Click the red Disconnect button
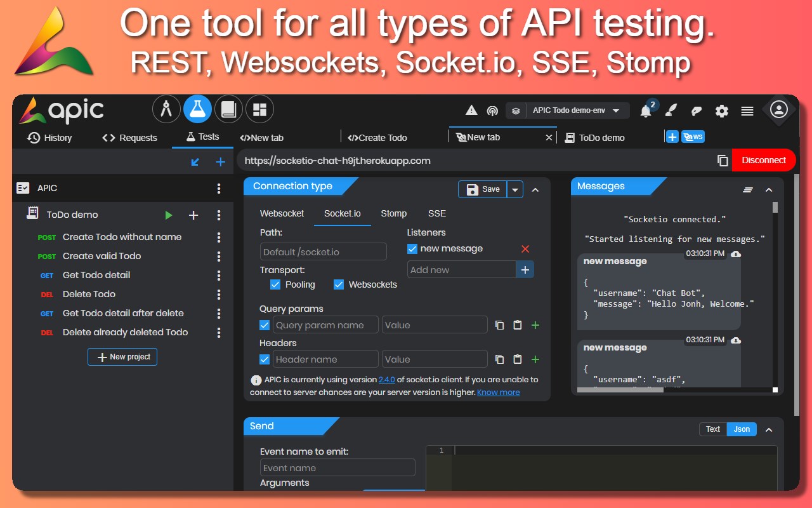The width and height of the screenshot is (812, 508). click(x=764, y=160)
